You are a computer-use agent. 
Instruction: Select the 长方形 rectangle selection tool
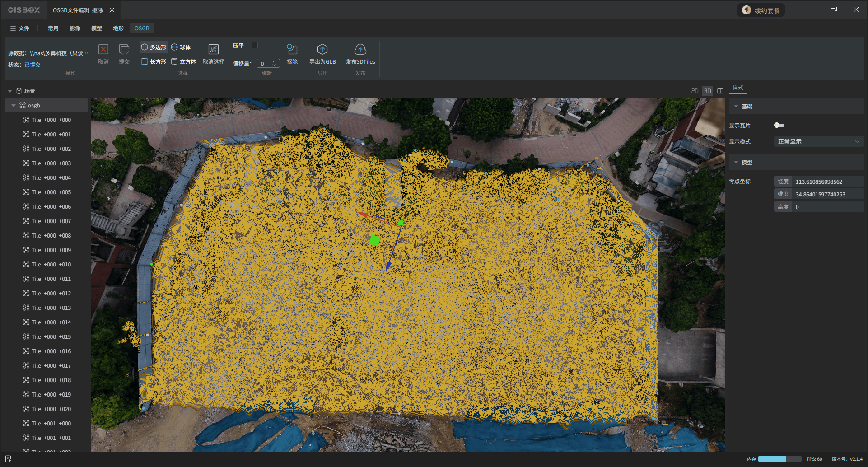(154, 61)
